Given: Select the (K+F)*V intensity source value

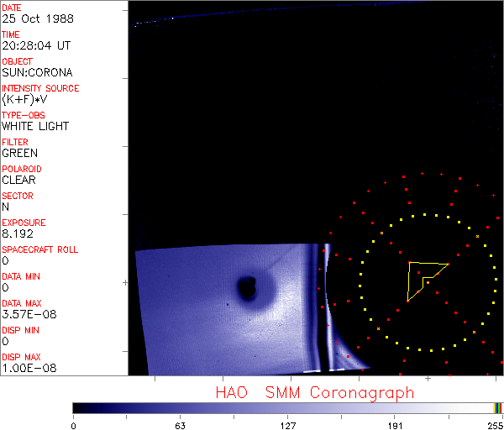Looking at the screenshot, I should click(24, 100).
